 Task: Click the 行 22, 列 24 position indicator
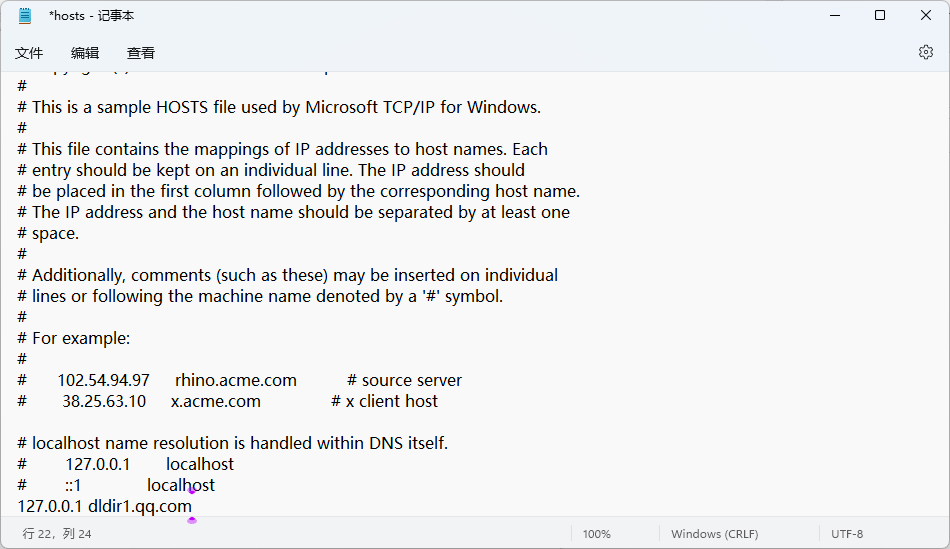(x=57, y=534)
